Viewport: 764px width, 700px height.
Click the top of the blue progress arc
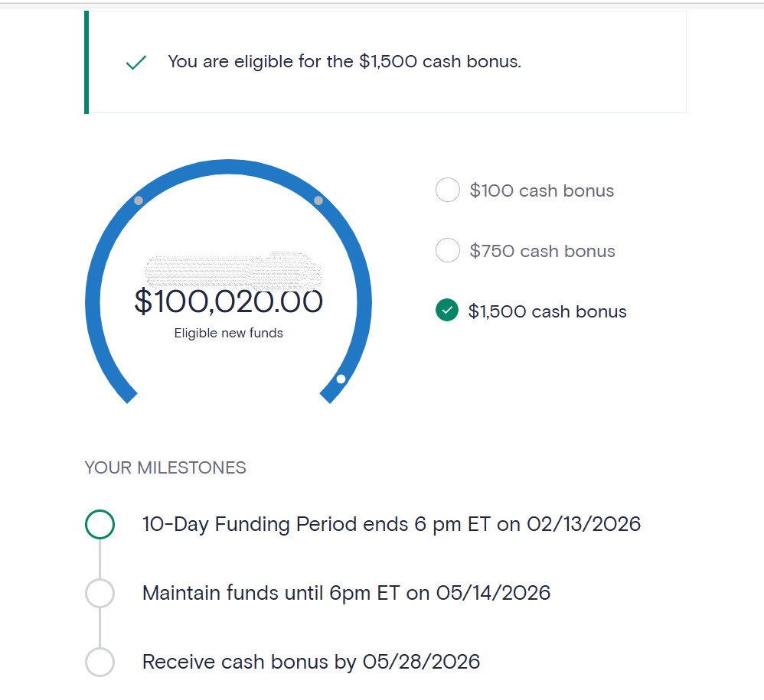click(x=228, y=166)
